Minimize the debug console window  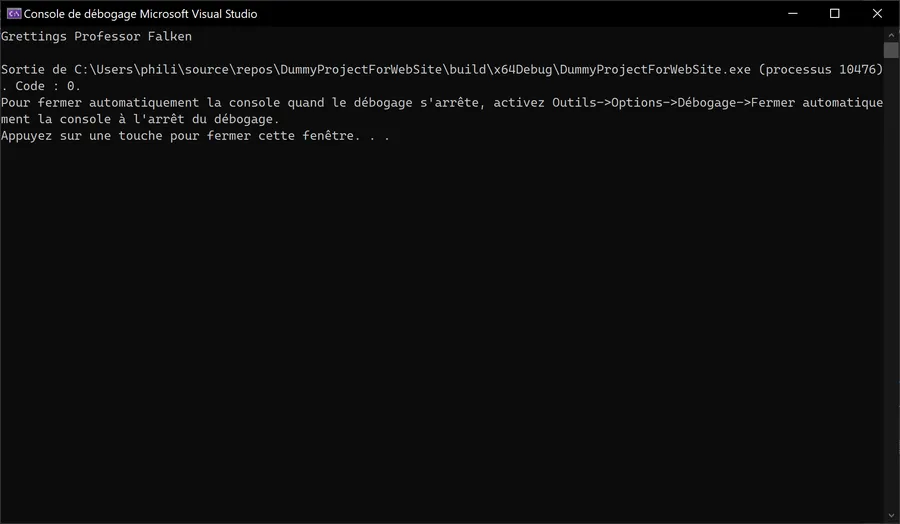pos(793,13)
